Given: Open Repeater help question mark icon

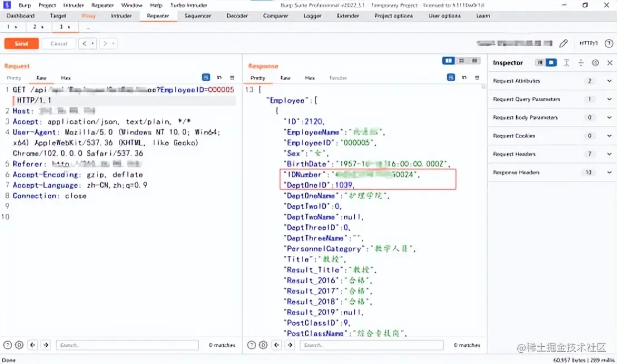Looking at the screenshot, I should (x=609, y=43).
